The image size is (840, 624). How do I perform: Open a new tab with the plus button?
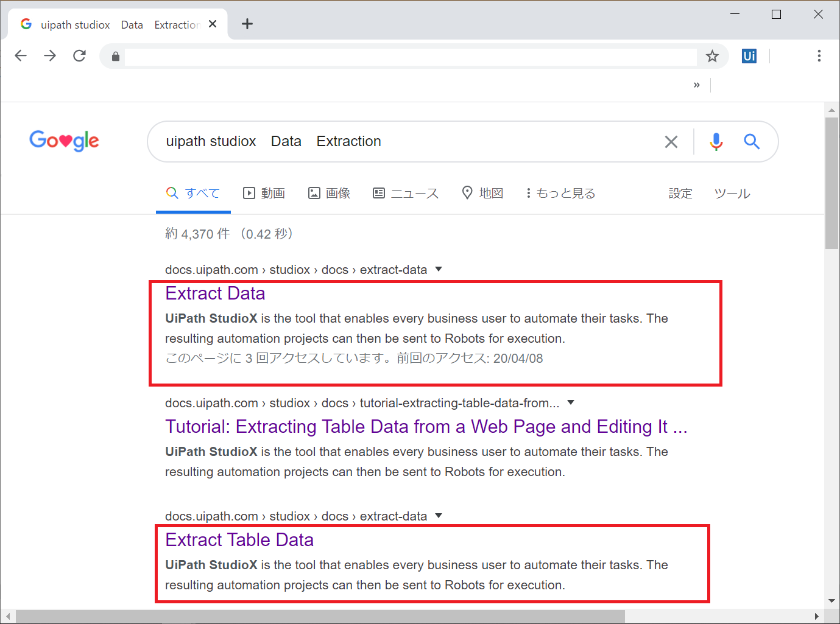click(x=247, y=24)
